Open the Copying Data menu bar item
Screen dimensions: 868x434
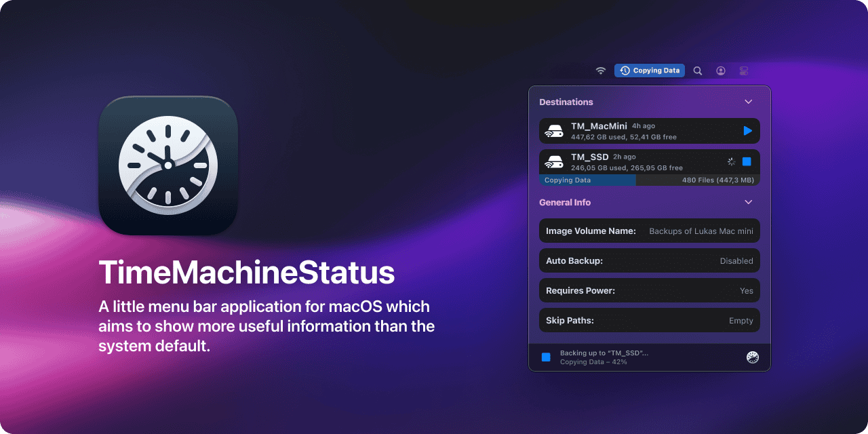click(x=650, y=71)
